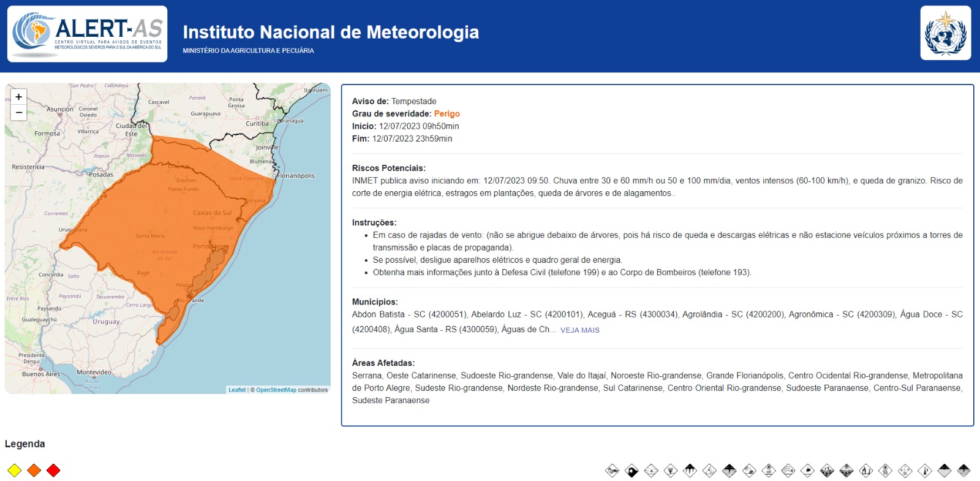
Task: Click the orange Perigo severity text
Action: (x=447, y=114)
